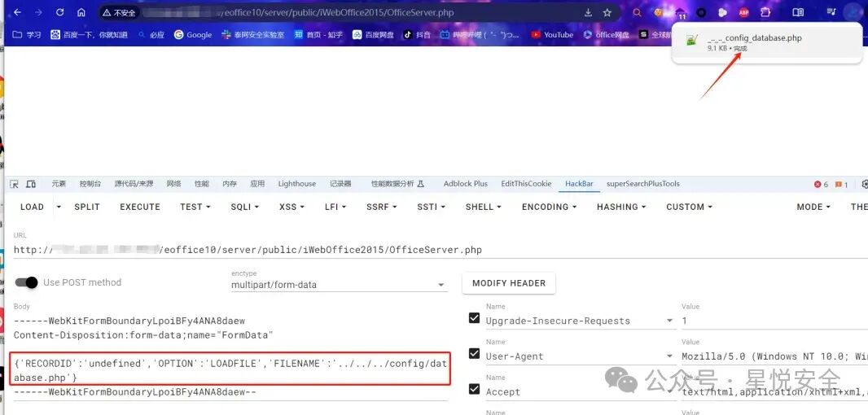Uncheck the Accept header checkbox
This screenshot has width=868, height=415.
point(475,389)
